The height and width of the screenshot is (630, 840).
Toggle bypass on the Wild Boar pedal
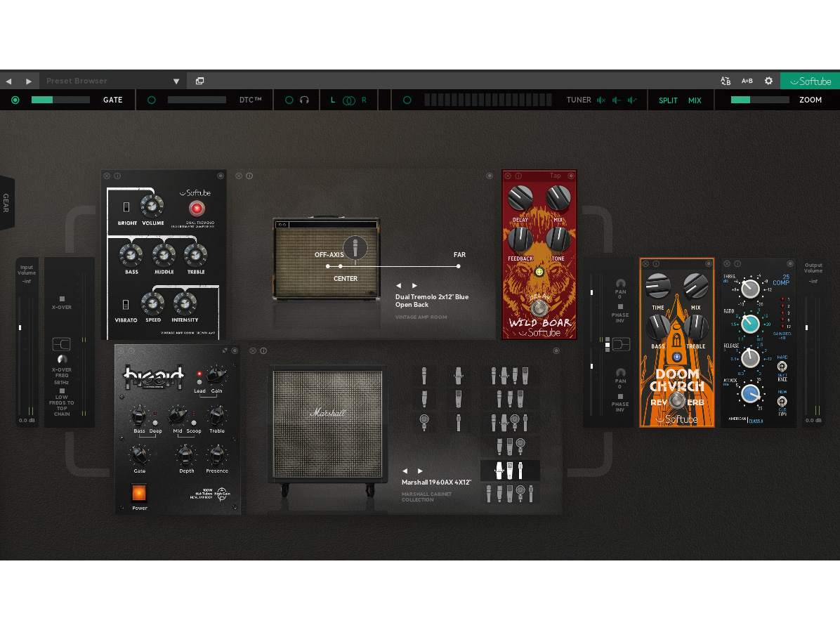pyautogui.click(x=571, y=176)
